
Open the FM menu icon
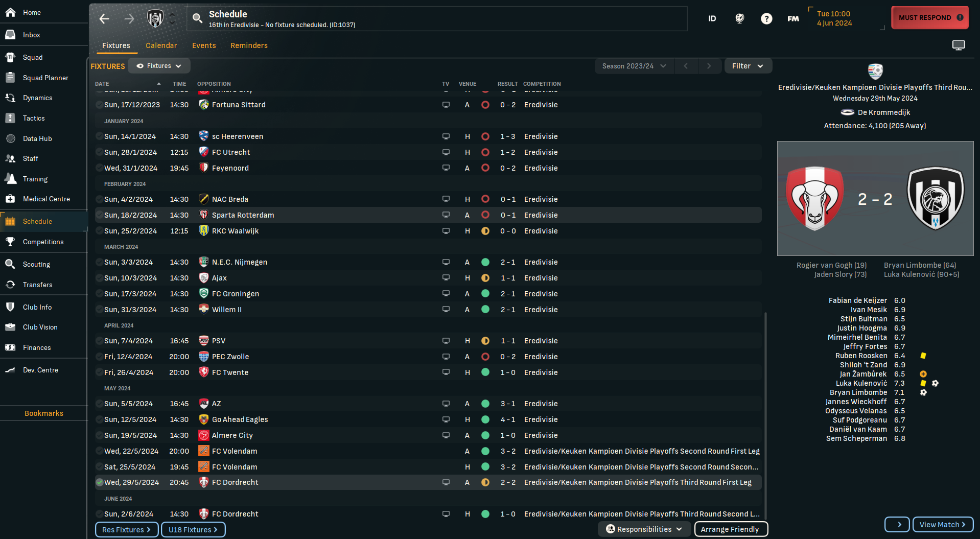tap(793, 18)
